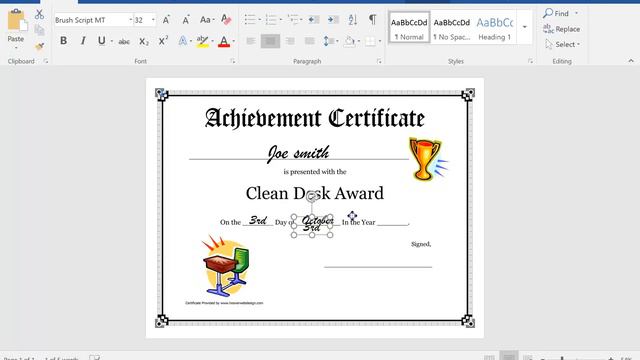This screenshot has height=360, width=640.
Task: Click the Achievement Certificate title
Action: tap(315, 118)
